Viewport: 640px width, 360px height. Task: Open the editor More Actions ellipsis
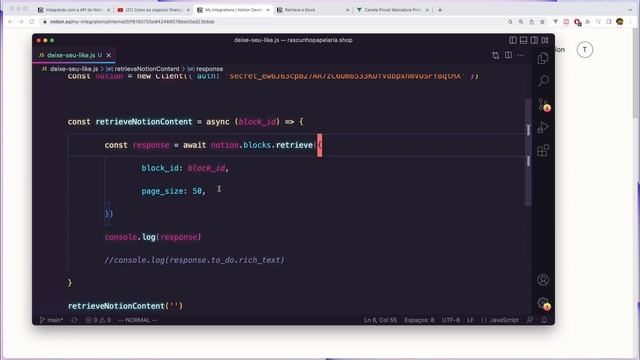pos(521,55)
